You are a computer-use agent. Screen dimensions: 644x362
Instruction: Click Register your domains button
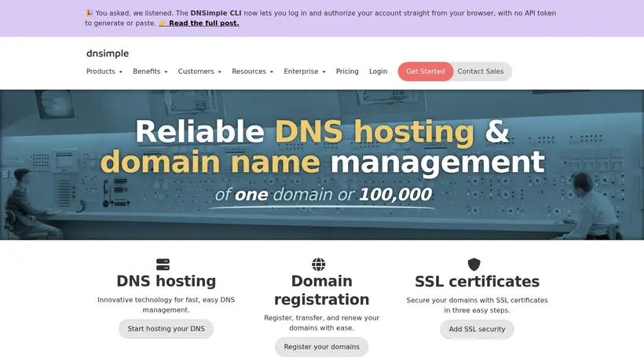tap(321, 347)
